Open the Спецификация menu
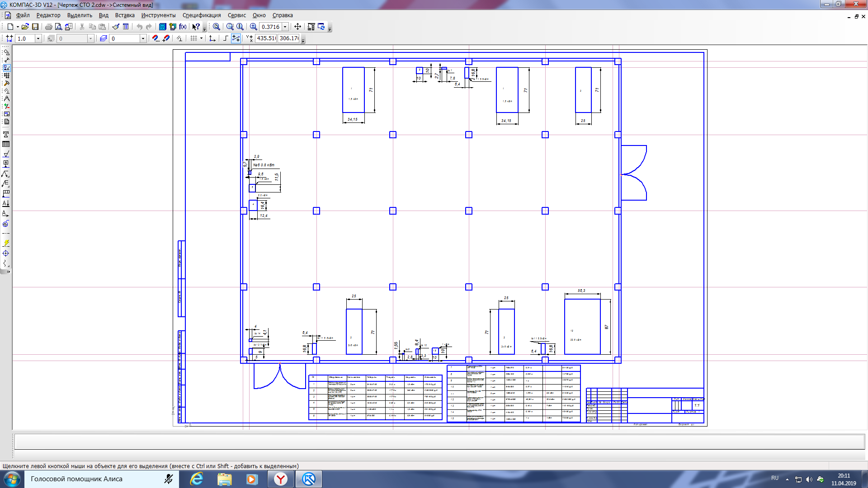This screenshot has height=488, width=868. 202,15
